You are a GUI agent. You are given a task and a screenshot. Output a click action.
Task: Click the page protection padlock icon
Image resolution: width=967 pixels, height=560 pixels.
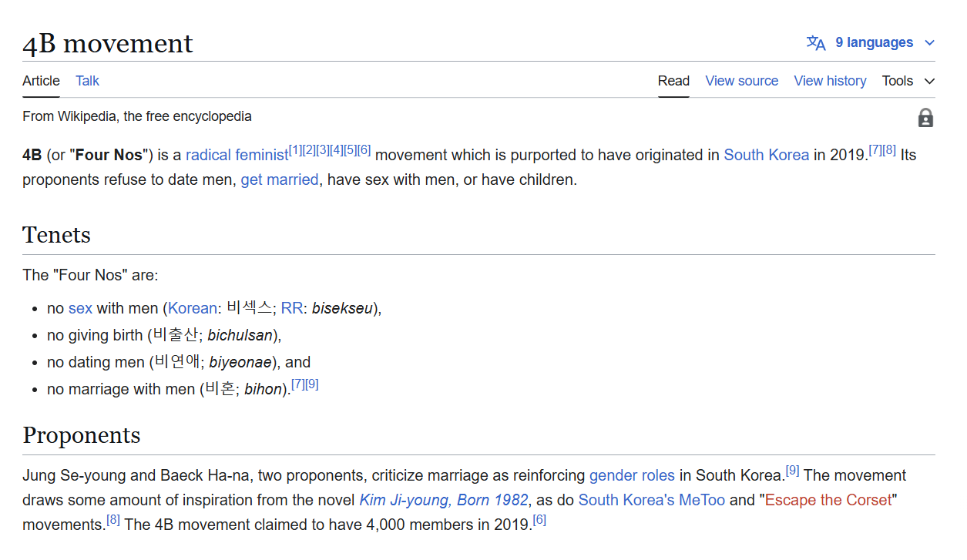[925, 118]
